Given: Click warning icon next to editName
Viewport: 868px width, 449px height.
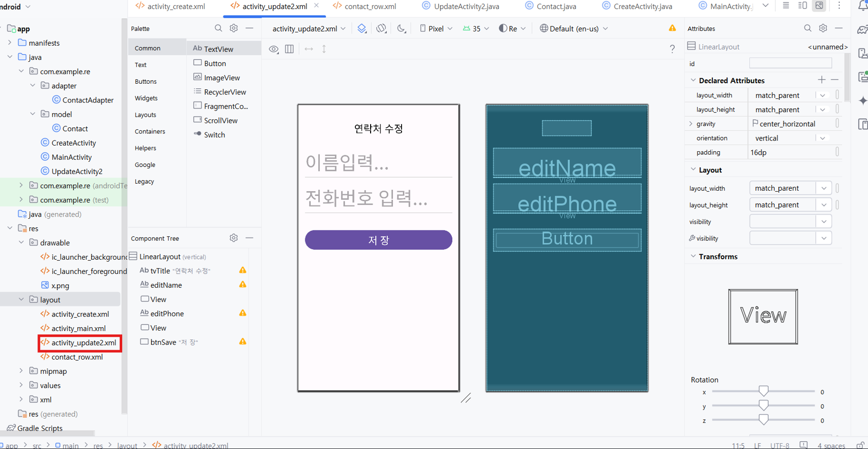Looking at the screenshot, I should coord(243,285).
